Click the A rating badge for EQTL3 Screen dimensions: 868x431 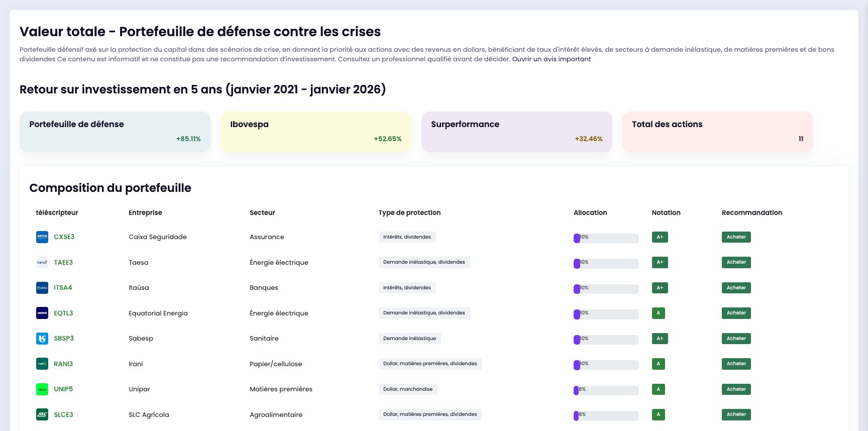pyautogui.click(x=659, y=313)
